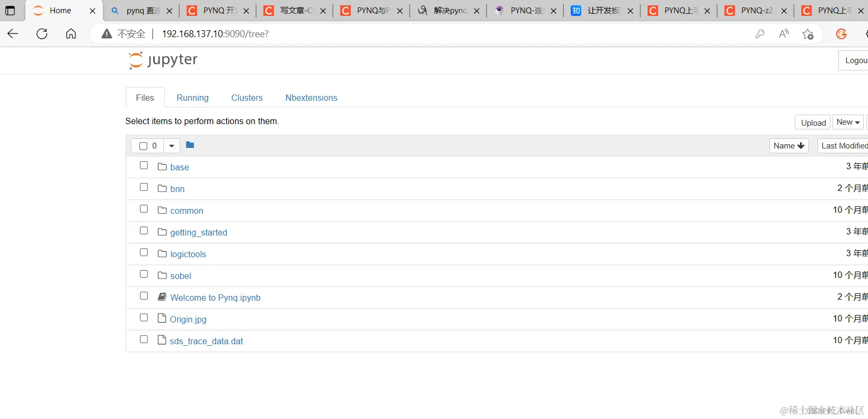This screenshot has width=868, height=419.
Task: Open the saved password key icon
Action: click(760, 34)
